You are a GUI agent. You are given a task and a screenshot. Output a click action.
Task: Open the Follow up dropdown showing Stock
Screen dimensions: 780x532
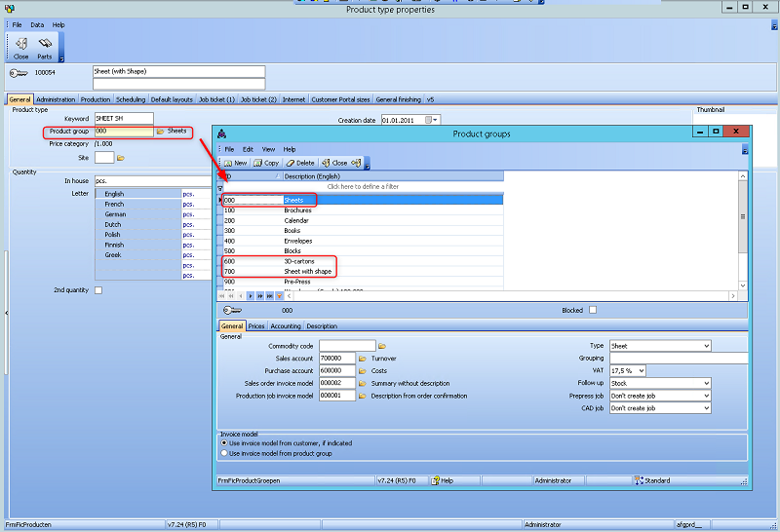tap(706, 383)
